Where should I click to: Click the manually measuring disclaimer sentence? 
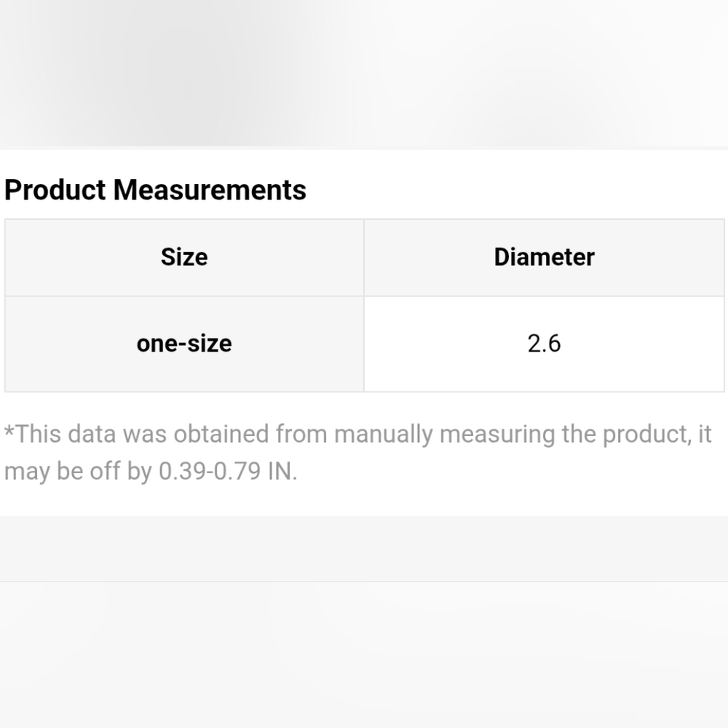pos(357,453)
